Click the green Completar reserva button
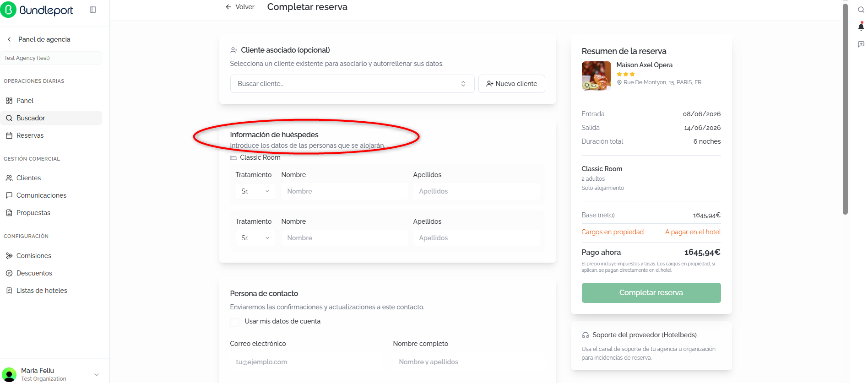The image size is (868, 383). pyautogui.click(x=651, y=293)
